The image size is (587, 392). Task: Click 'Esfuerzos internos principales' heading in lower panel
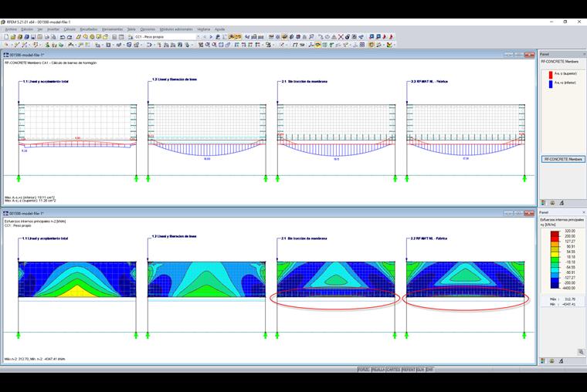point(562,220)
